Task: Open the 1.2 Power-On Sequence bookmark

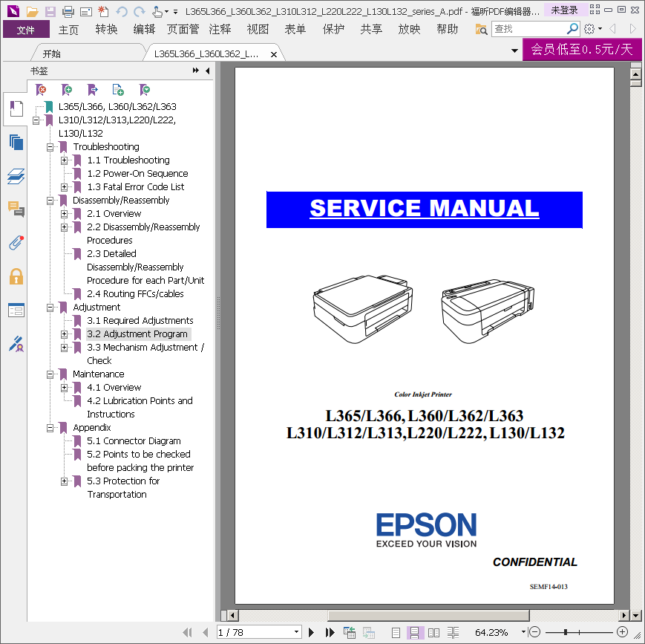Action: 137,173
